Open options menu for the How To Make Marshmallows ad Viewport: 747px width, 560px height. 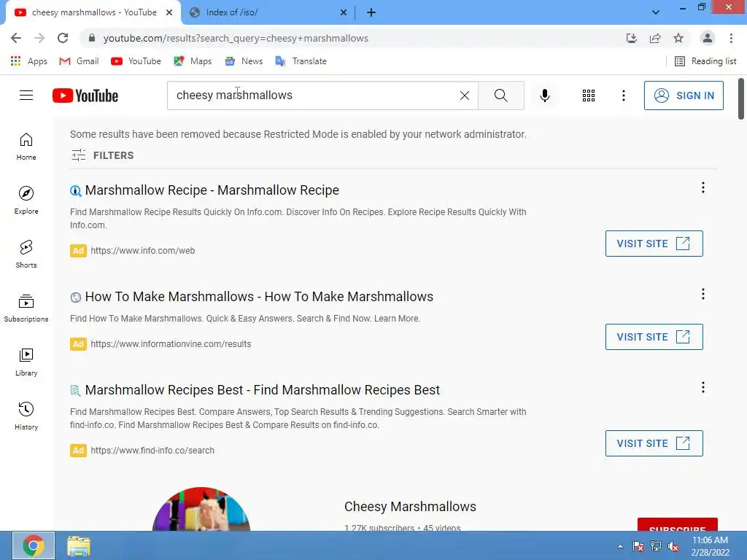[x=703, y=294]
